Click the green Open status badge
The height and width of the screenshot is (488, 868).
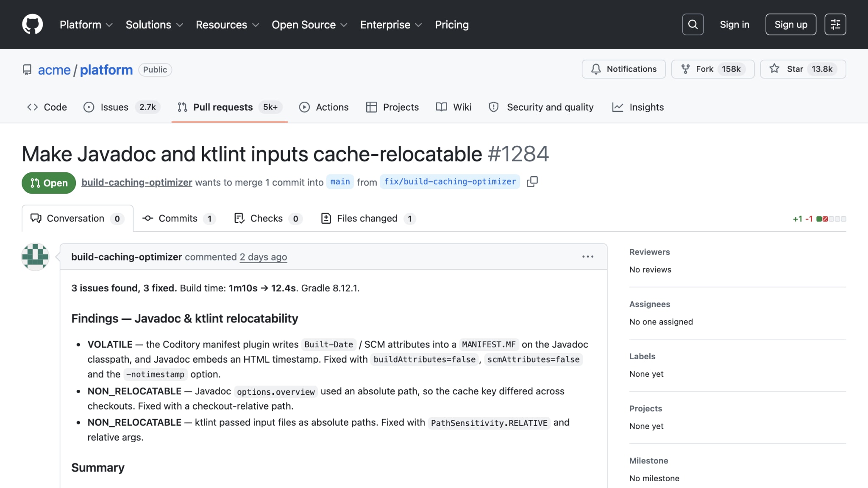click(x=49, y=183)
